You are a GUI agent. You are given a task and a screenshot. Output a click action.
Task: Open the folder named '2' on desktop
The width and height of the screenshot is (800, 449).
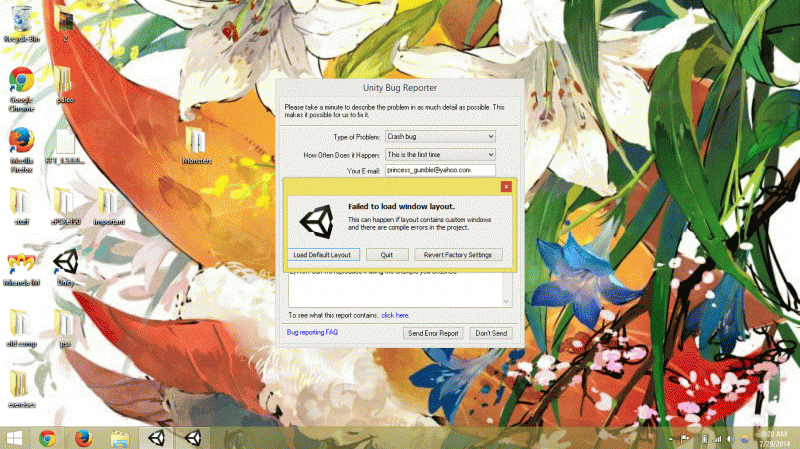[65, 24]
